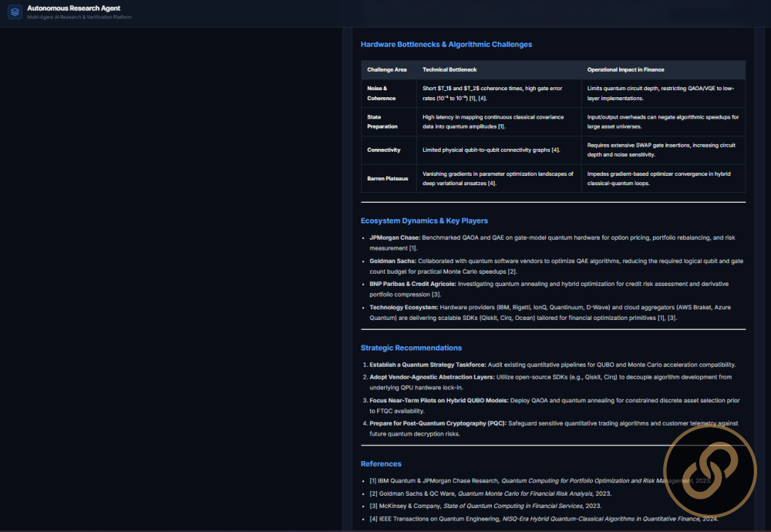
Task: Click the "Requires extensive SWAP gate insertions" cell
Action: 663,150
